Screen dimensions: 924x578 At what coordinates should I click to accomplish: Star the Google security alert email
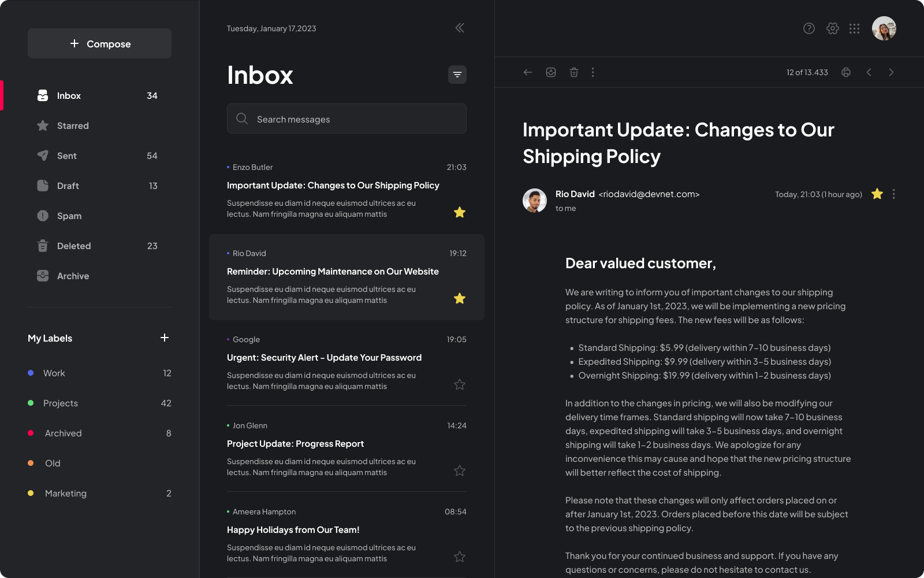(460, 384)
